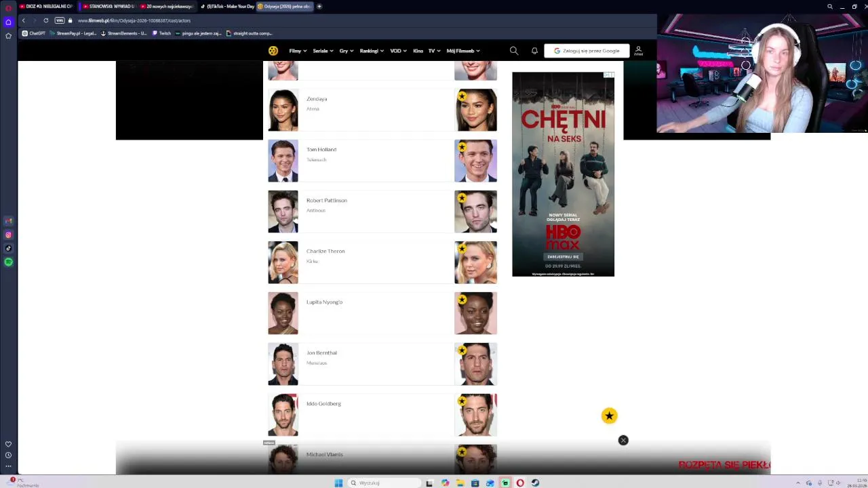Open the Kino menu item
Image resolution: width=868 pixels, height=488 pixels.
pos(418,51)
